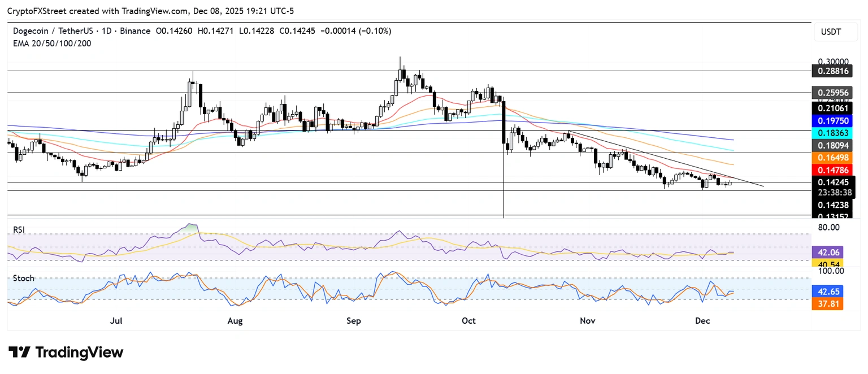Screen dimensions: 868x374
Task: Click the current price 0.14245 label
Action: (834, 182)
